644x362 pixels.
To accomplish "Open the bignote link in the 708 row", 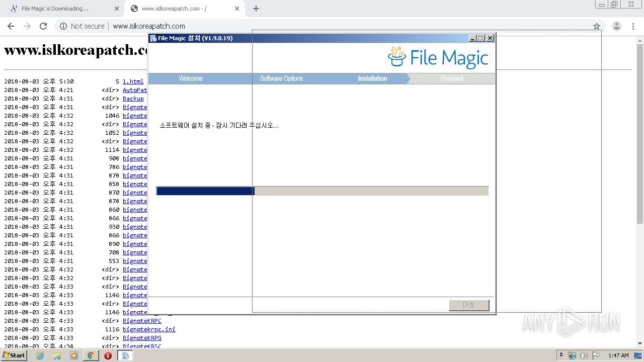I will (x=135, y=252).
